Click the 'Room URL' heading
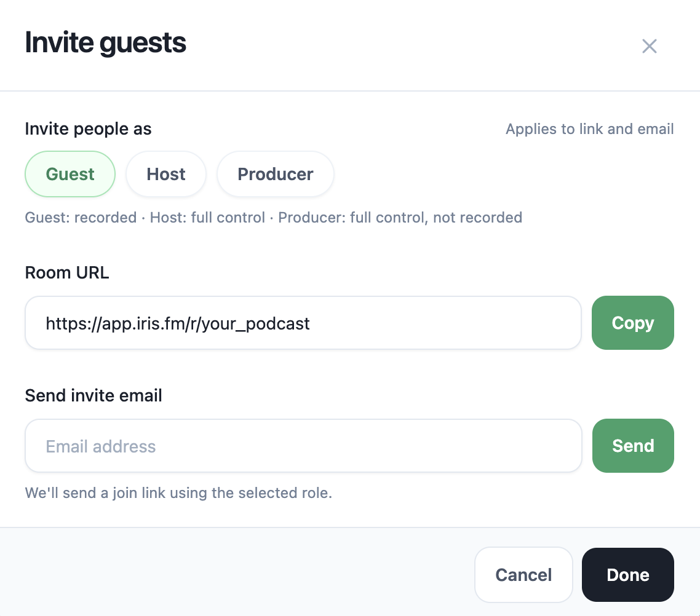 coord(67,272)
